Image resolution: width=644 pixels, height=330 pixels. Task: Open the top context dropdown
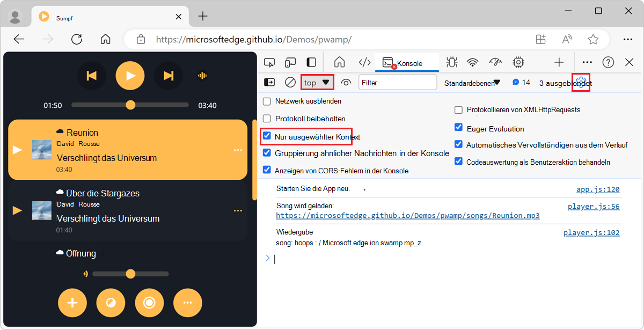(317, 82)
